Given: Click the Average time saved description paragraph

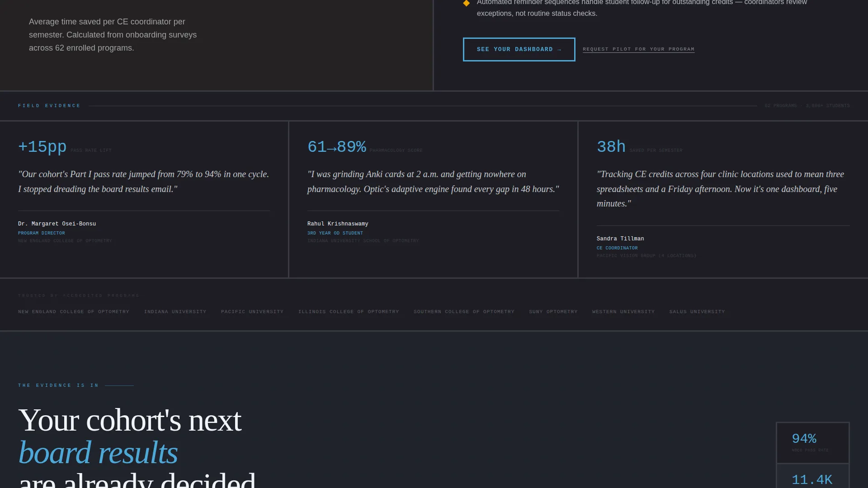Looking at the screenshot, I should point(113,35).
